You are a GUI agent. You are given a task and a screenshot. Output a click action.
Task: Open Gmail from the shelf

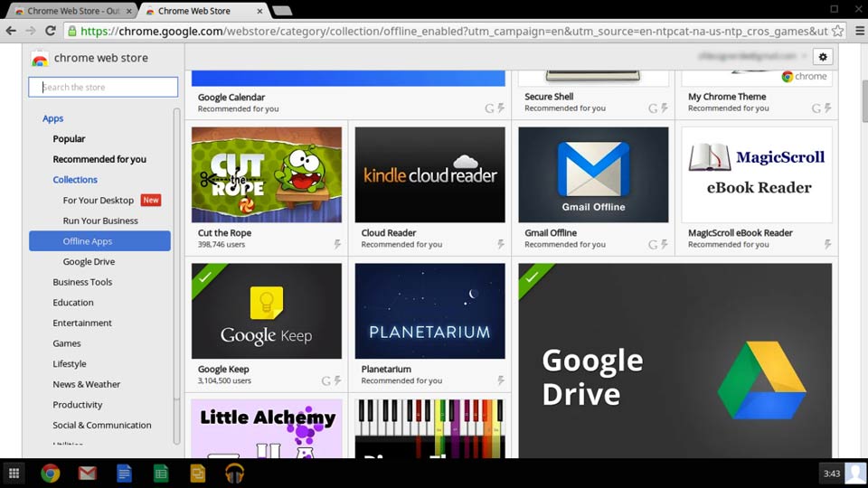87,473
